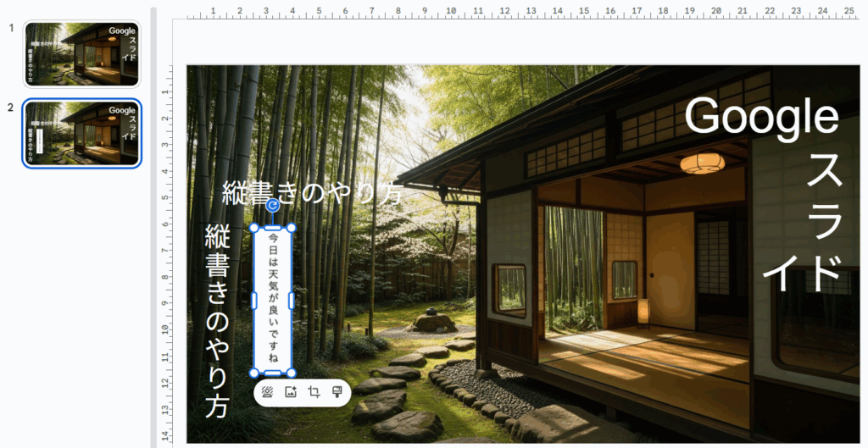Select slide 1 thumbnail in the filmstrip
868x448 pixels.
pos(82,54)
